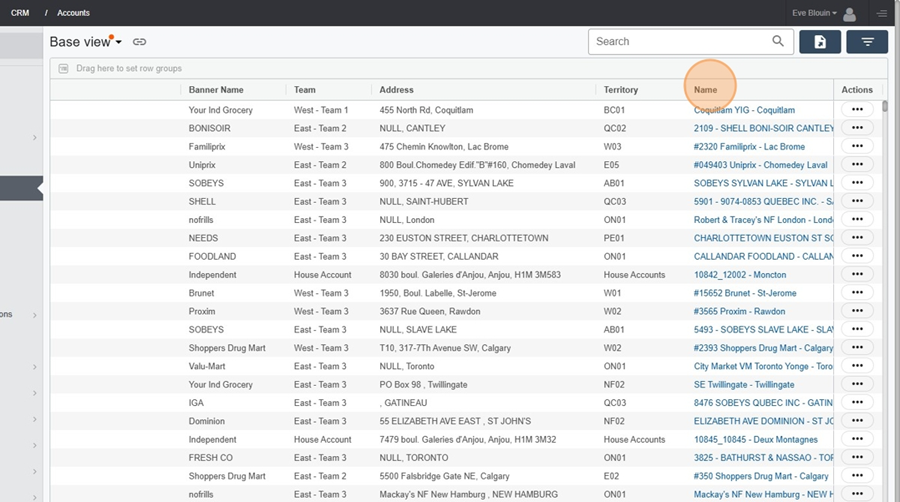Open actions for nofrills London row
The height and width of the screenshot is (502, 900).
point(858,219)
